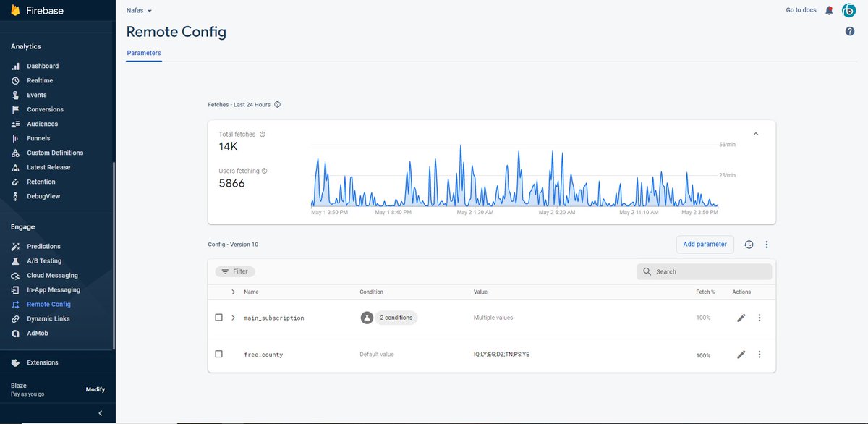Open Go to docs link

tap(801, 10)
